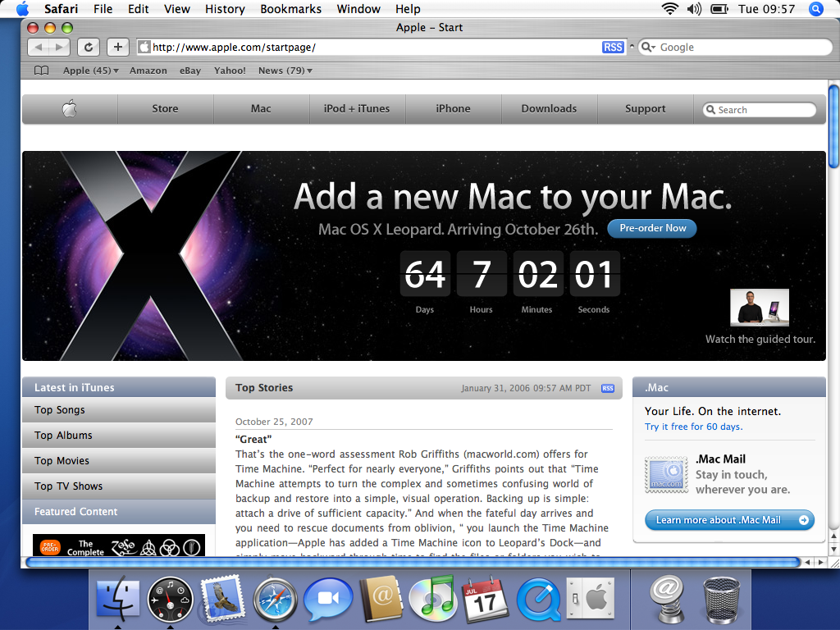Screen dimensions: 840x630
Task: Open the File menu
Action: pos(103,9)
